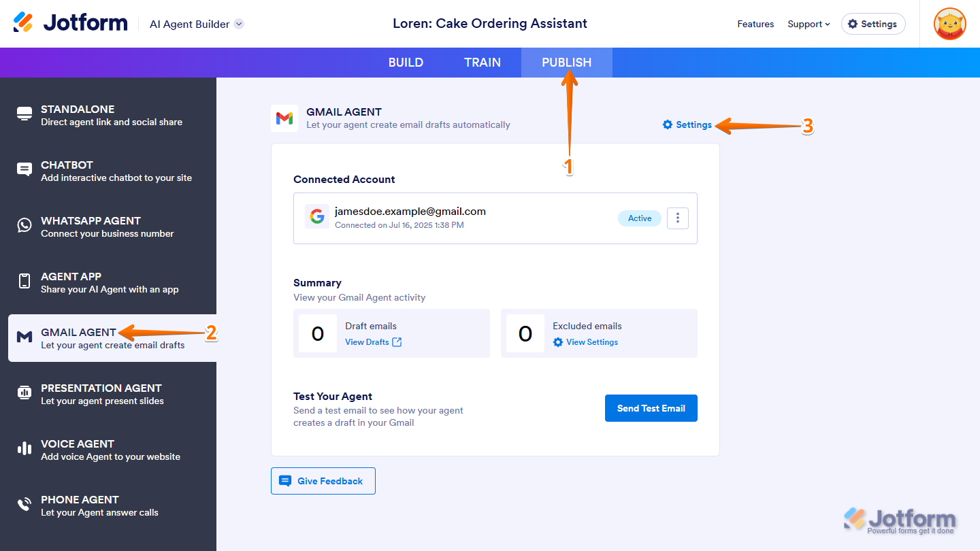Switch to the BUILD tab

[x=406, y=63]
